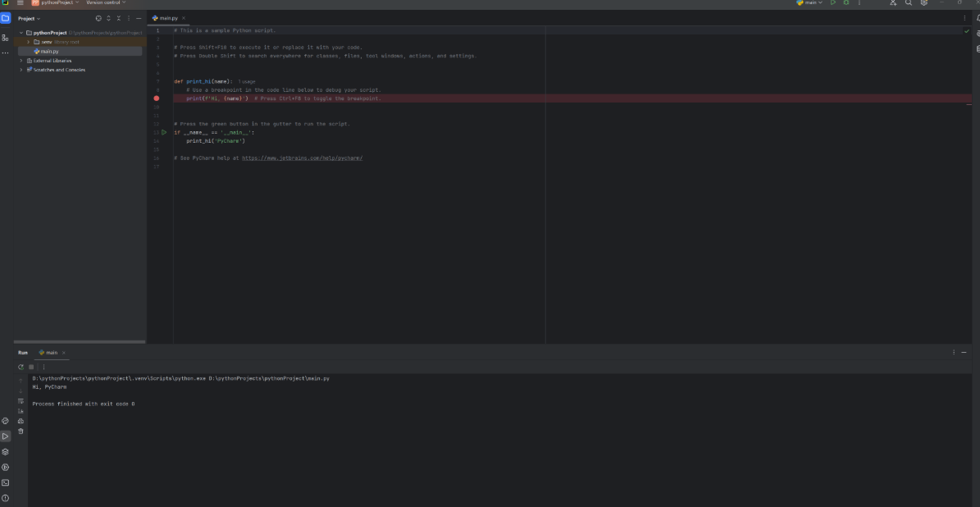Rerun main in the Run panel
980x507 pixels.
pos(21,367)
